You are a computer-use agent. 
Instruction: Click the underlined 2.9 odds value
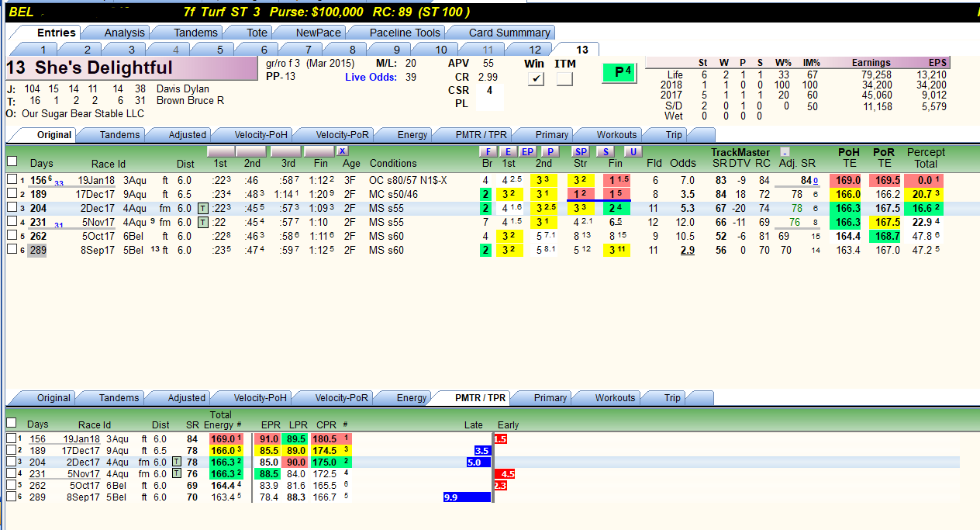(688, 250)
